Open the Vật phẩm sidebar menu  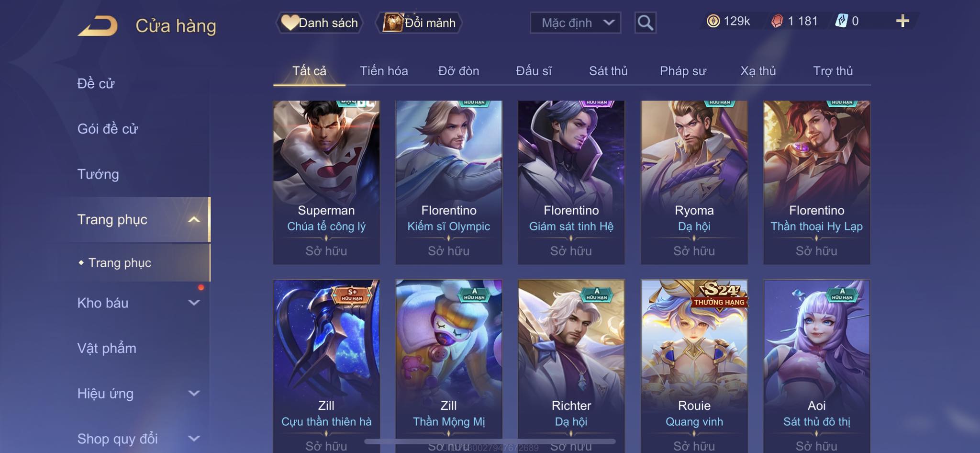coord(107,348)
